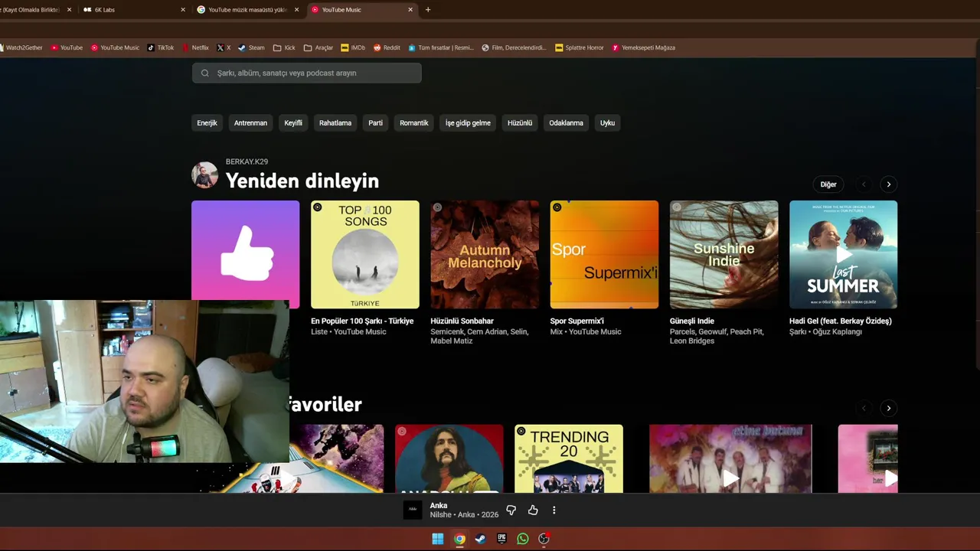
Task: Open the Oğuz Kaplangı artist link
Action: coord(836,332)
